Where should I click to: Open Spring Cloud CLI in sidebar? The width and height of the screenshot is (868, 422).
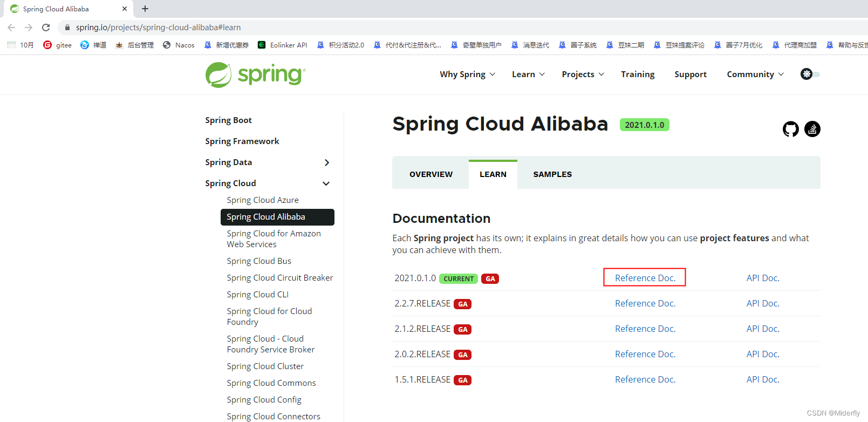(258, 295)
